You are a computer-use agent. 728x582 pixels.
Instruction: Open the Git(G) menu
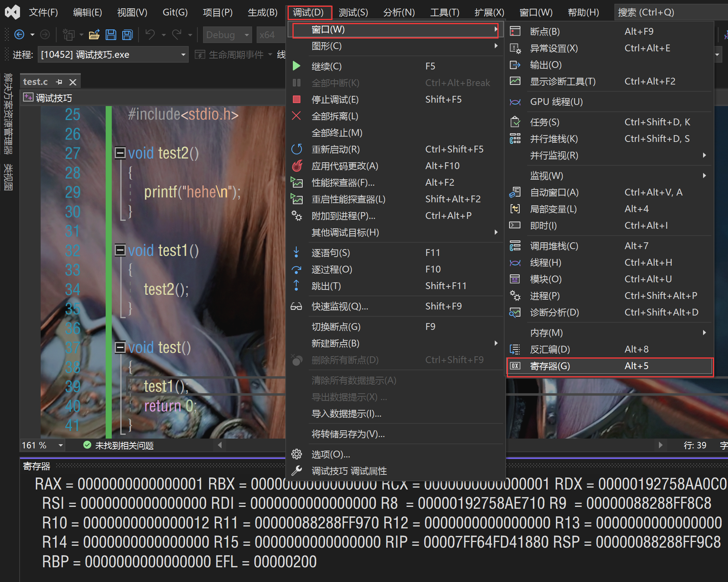[175, 12]
